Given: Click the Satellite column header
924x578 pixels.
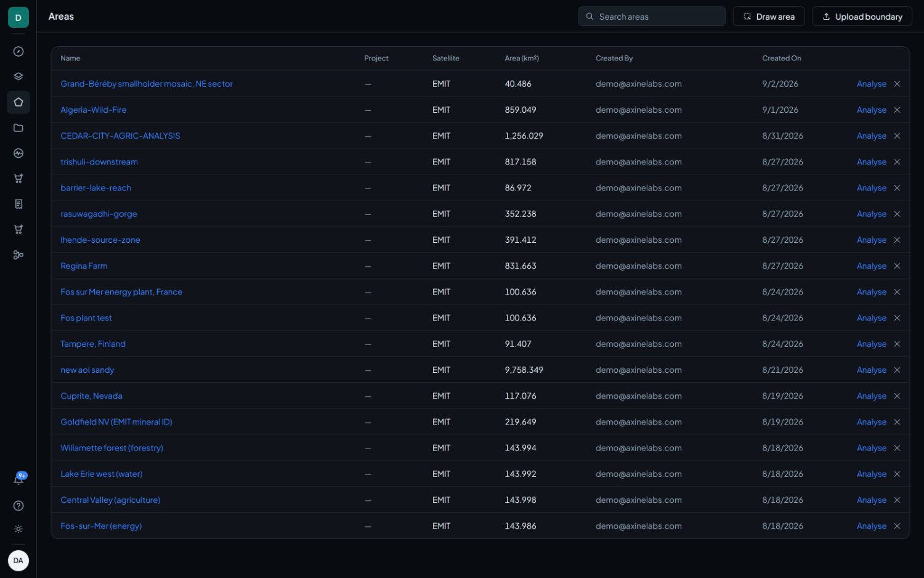Looking at the screenshot, I should 445,59.
